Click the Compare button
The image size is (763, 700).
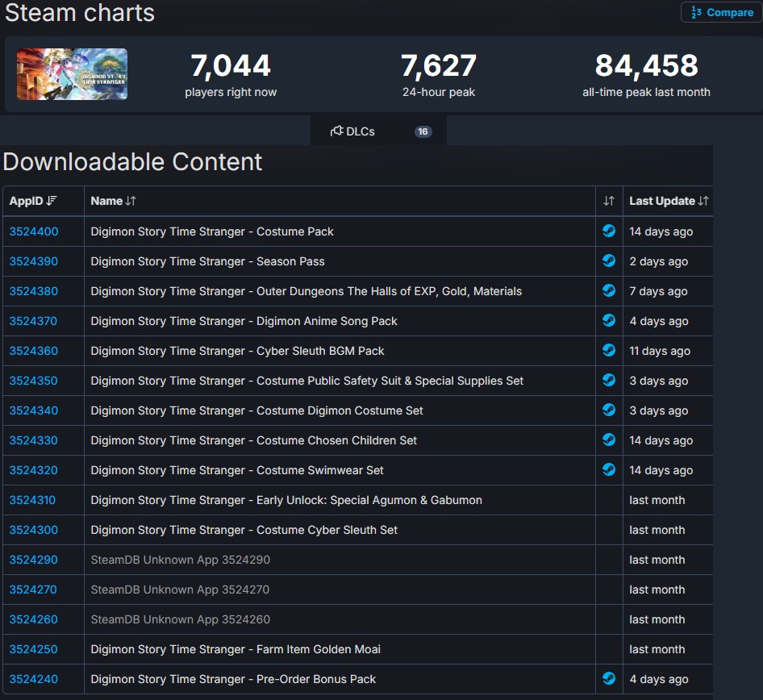point(722,12)
